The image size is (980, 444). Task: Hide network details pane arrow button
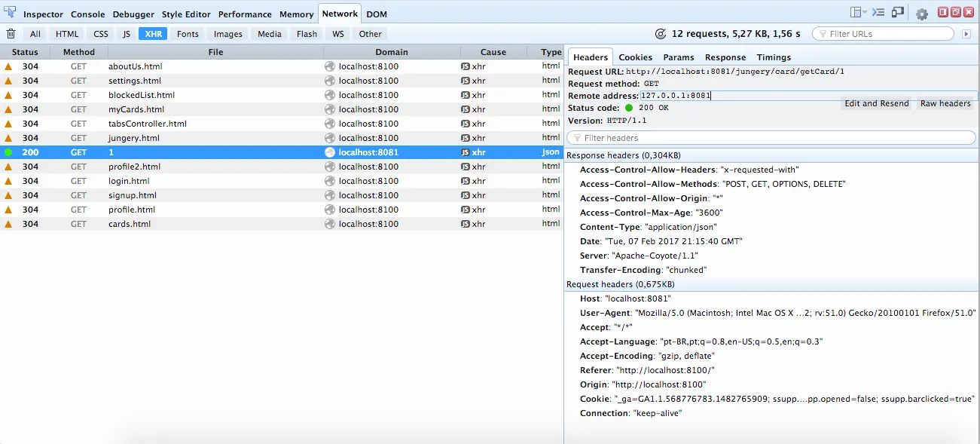pyautogui.click(x=966, y=34)
